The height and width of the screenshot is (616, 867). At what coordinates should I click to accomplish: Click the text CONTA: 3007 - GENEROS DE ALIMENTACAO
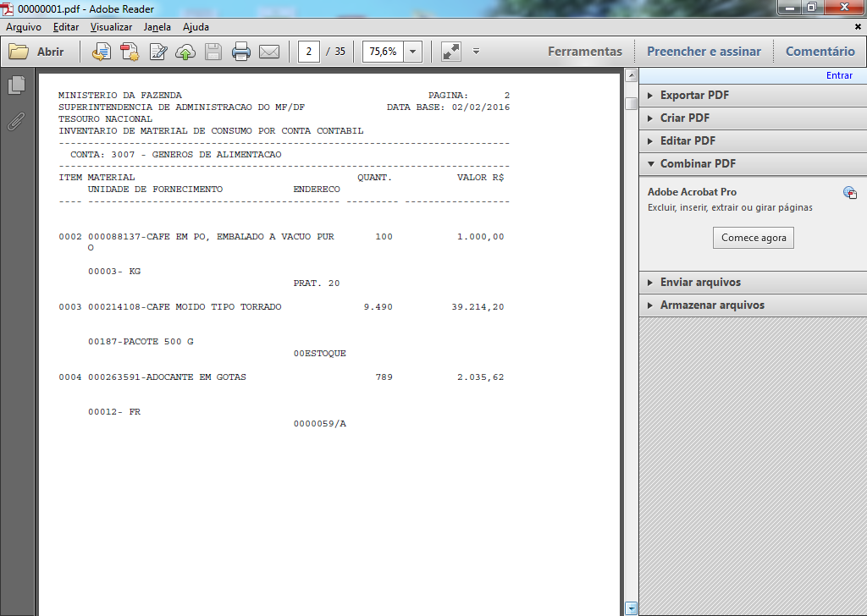(x=176, y=155)
